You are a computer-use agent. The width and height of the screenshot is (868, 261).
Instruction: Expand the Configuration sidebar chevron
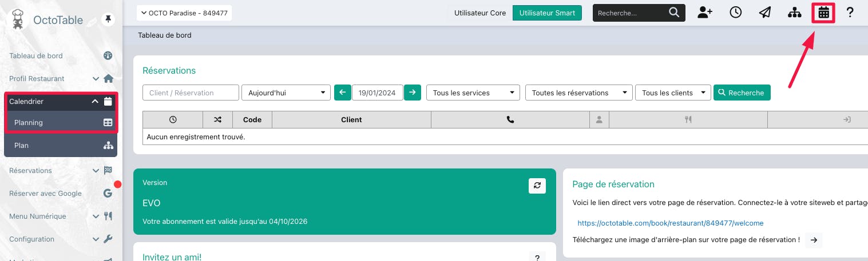point(96,239)
